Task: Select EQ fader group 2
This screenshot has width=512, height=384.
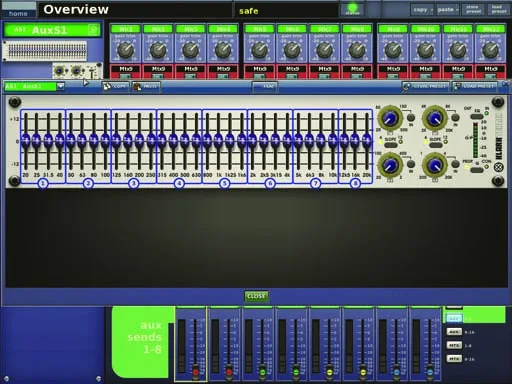Action: [x=88, y=183]
